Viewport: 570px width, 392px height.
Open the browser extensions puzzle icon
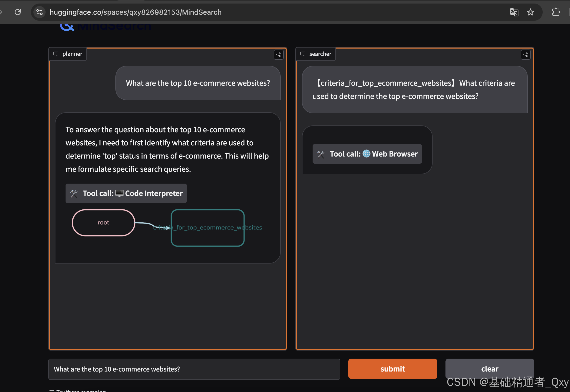556,12
